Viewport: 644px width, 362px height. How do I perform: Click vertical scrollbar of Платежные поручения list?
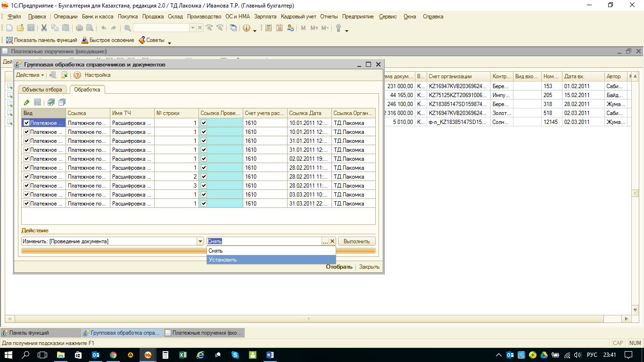click(636, 193)
